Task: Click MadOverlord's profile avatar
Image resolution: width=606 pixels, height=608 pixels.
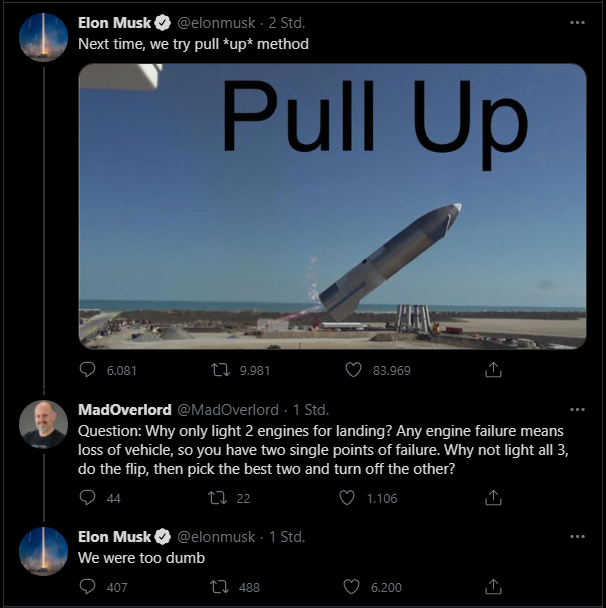Action: pyautogui.click(x=43, y=425)
